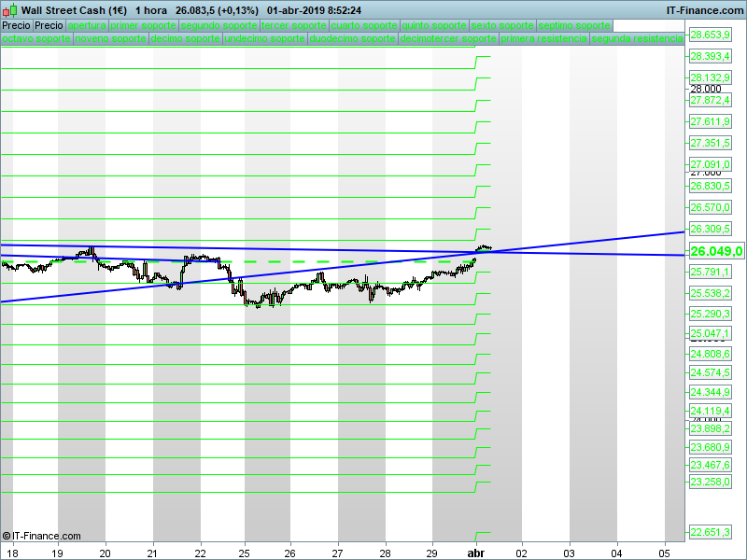Image resolution: width=747 pixels, height=560 pixels.
Task: Click the candlestick chart icon in title bar
Action: coord(8,10)
